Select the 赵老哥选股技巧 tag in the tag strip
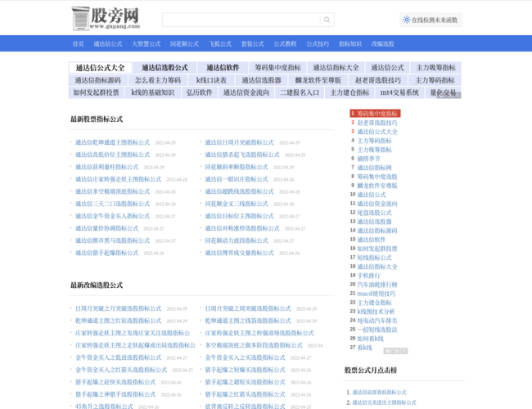The image size is (532, 409). [378, 80]
